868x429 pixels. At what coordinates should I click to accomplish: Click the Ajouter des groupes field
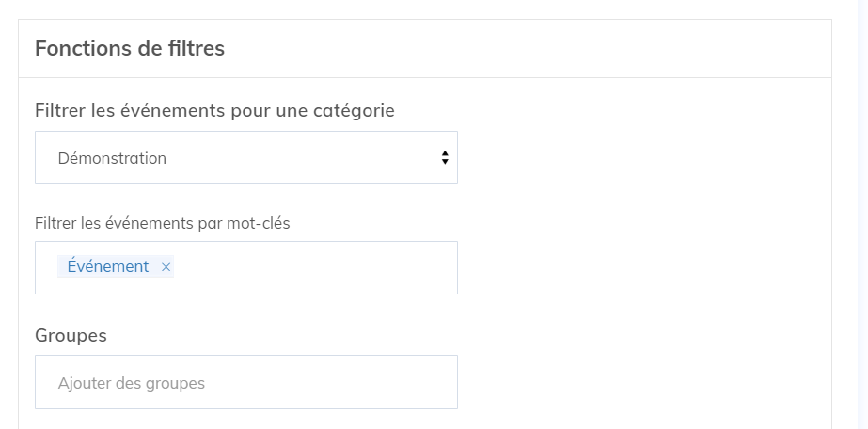tap(245, 382)
